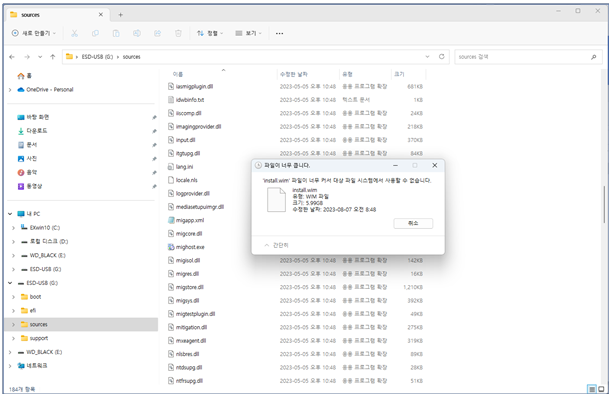The image size is (612, 396).
Task: Select sources folder in navigation tree
Action: [x=82, y=324]
